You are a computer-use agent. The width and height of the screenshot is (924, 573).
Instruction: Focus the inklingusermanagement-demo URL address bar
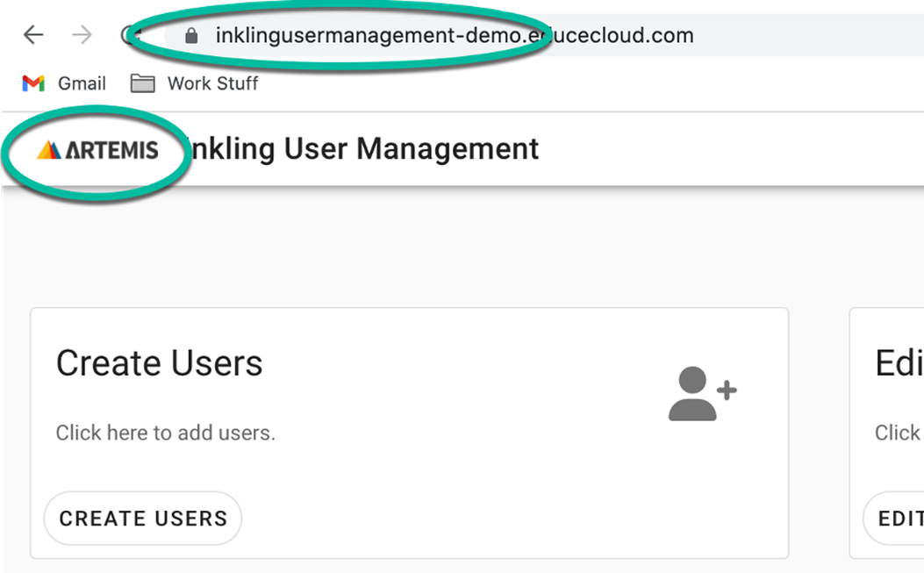point(454,36)
